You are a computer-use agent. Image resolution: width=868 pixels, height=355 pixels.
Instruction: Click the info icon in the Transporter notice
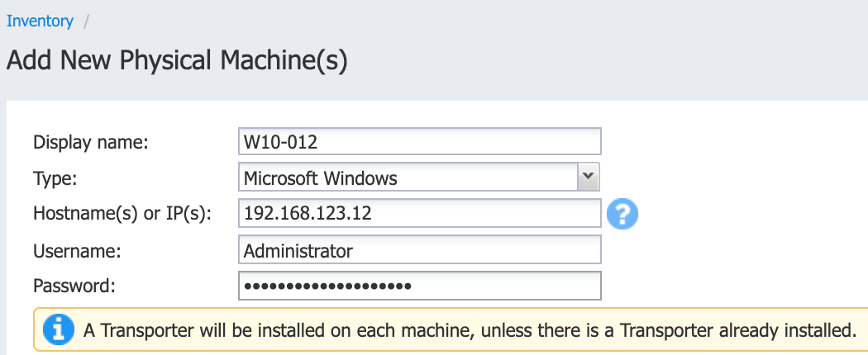58,329
